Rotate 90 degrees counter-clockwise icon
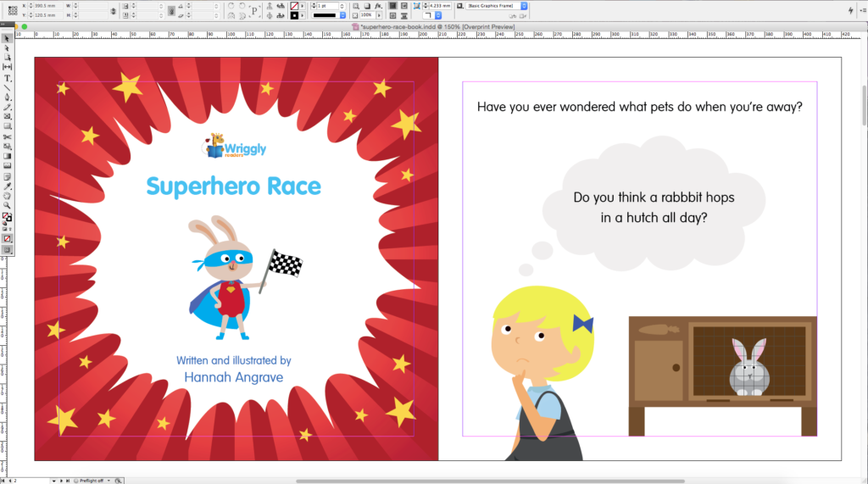The image size is (868, 484). coord(242,6)
